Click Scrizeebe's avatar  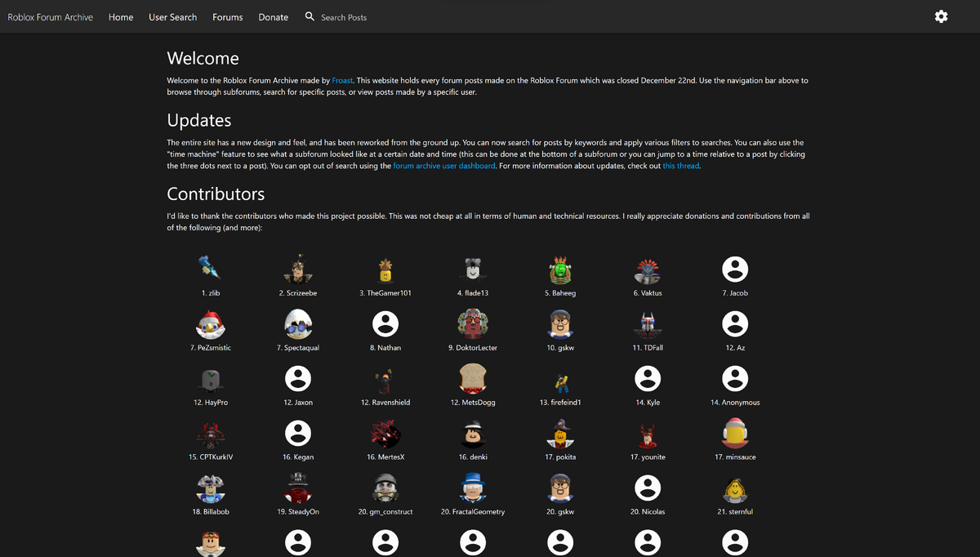click(297, 267)
